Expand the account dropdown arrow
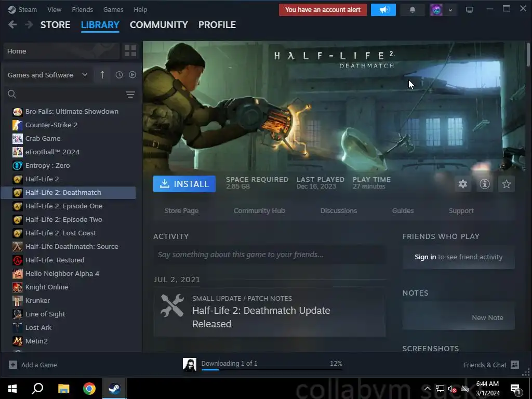Viewport: 532px width, 399px height. [x=450, y=10]
